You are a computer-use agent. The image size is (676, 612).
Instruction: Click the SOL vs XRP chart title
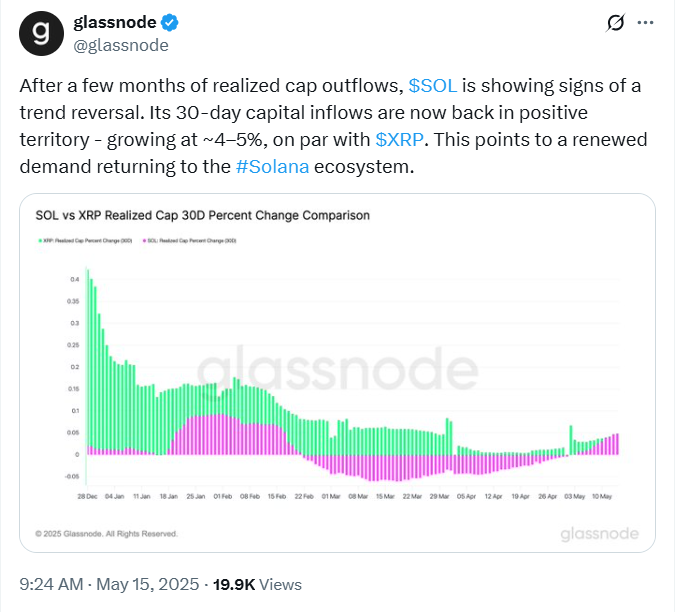pyautogui.click(x=202, y=215)
